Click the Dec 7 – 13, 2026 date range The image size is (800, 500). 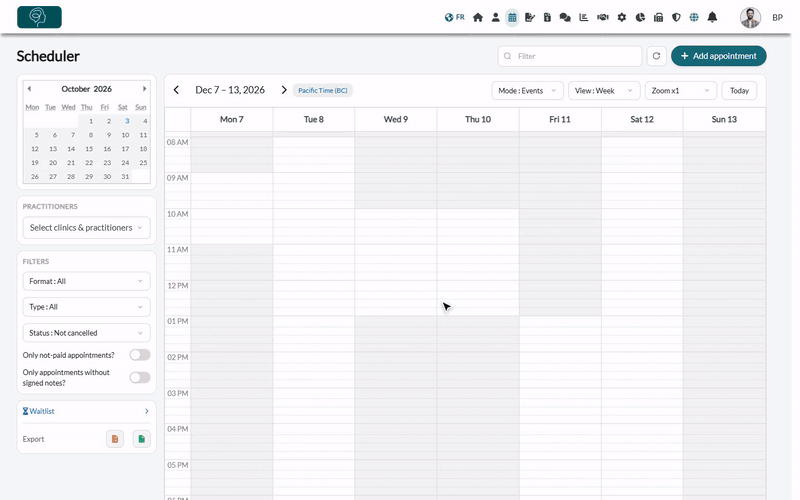tap(230, 90)
